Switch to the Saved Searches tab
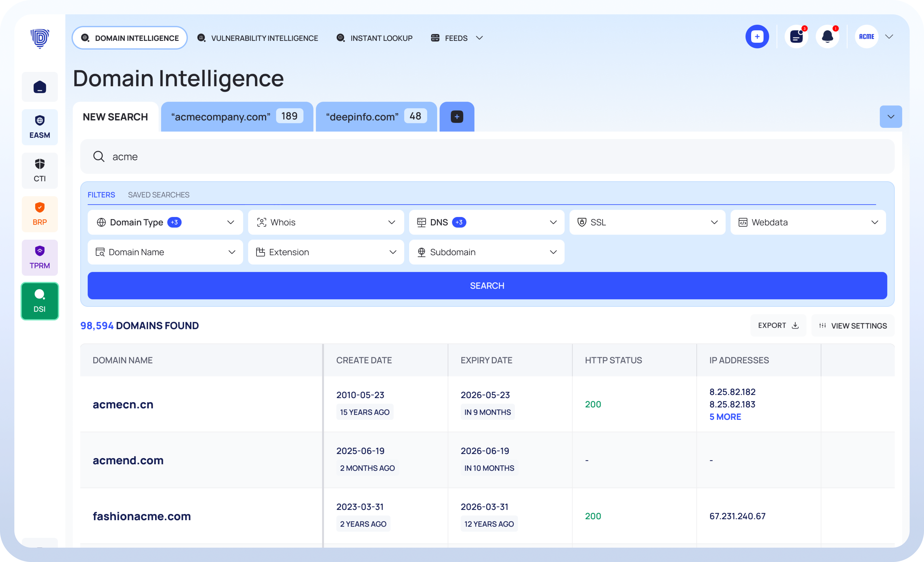This screenshot has height=562, width=924. [159, 195]
